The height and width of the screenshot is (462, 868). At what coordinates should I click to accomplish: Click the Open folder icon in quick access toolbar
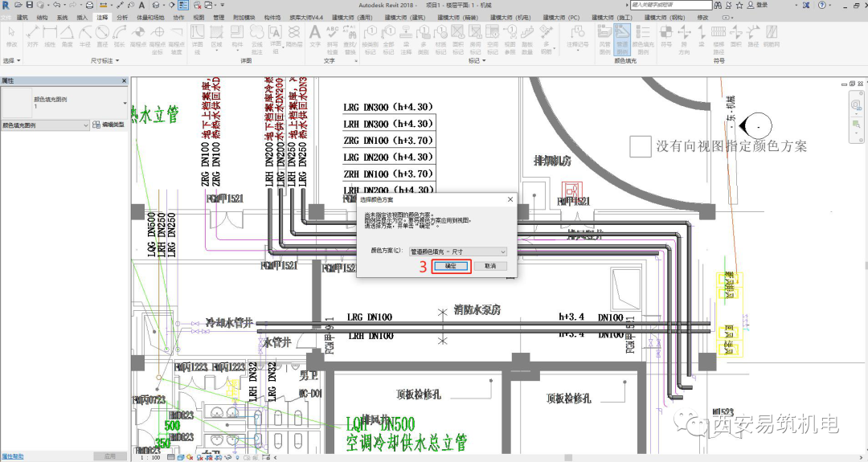(18, 5)
